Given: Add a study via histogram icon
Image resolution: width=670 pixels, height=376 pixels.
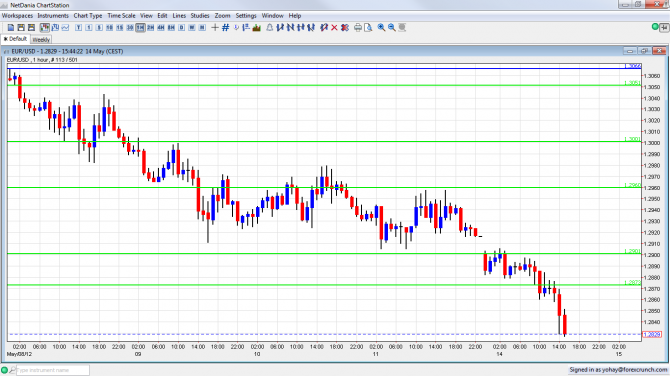Looking at the screenshot, I should coord(256,27).
